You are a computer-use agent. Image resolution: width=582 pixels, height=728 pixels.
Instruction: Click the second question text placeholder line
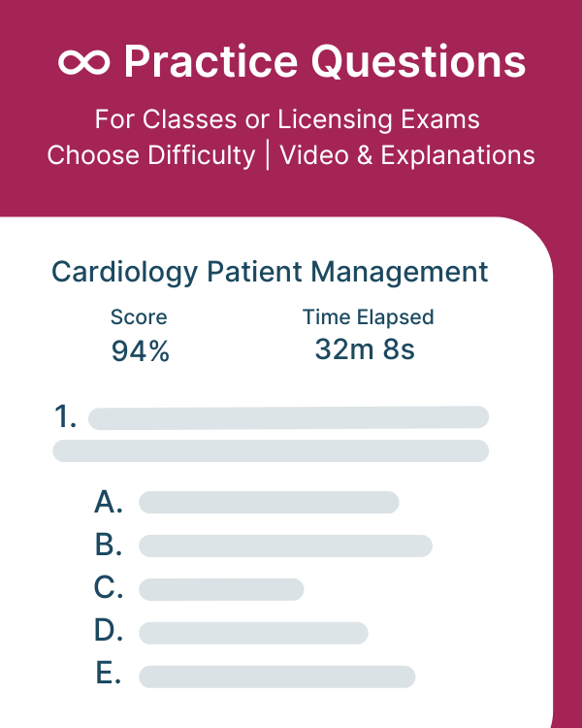(271, 450)
